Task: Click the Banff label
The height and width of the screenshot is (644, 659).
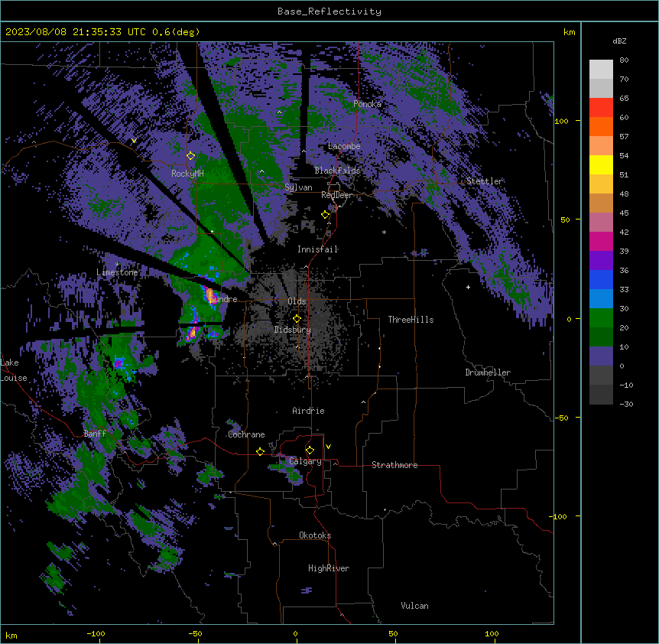Action: pos(95,434)
